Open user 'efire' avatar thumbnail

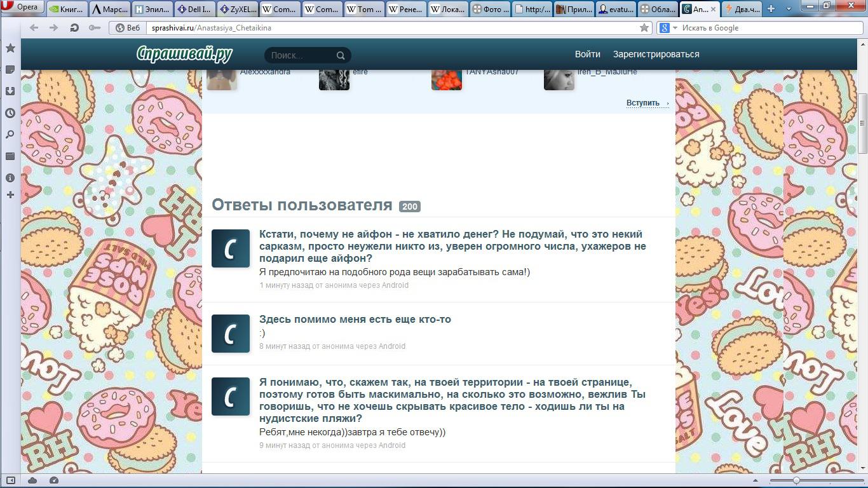pos(334,80)
